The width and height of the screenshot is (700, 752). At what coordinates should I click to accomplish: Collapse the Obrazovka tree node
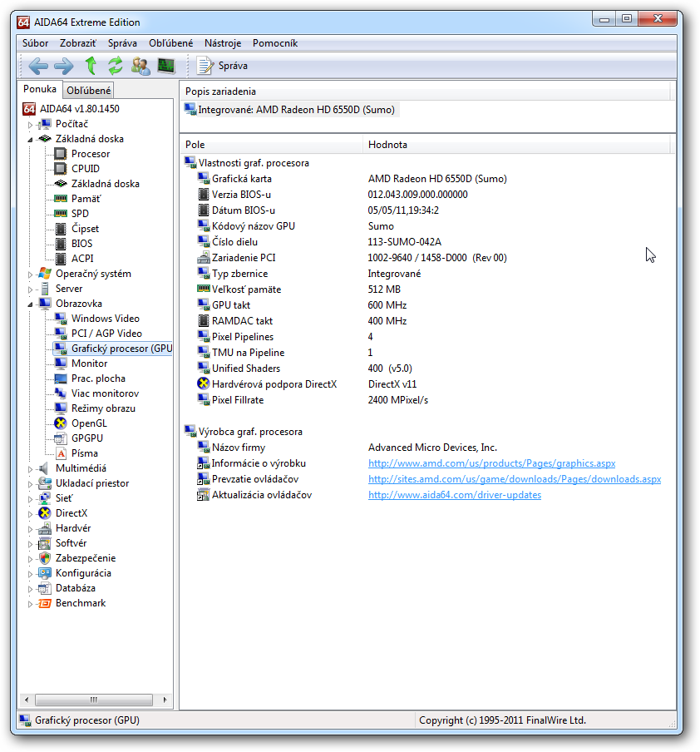(x=30, y=304)
